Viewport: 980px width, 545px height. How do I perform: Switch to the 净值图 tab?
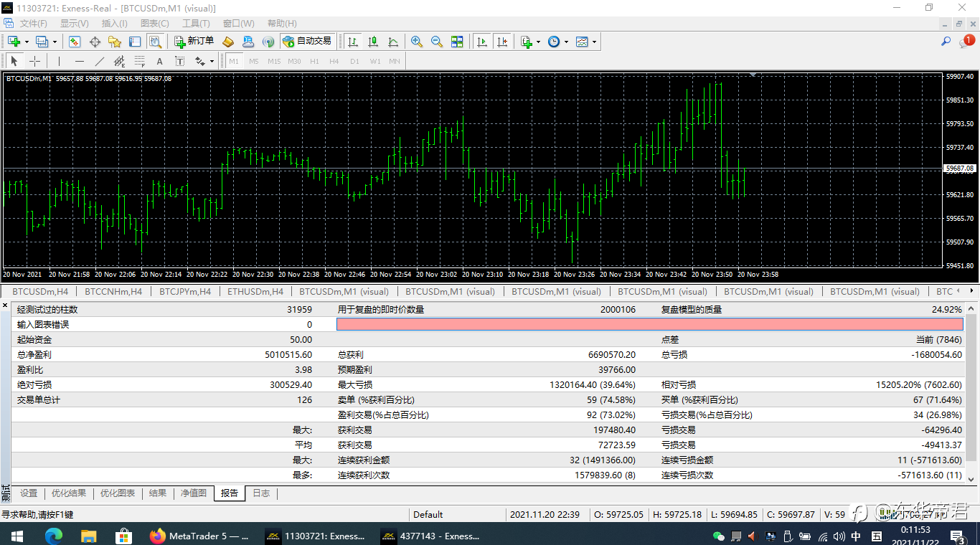[194, 493]
